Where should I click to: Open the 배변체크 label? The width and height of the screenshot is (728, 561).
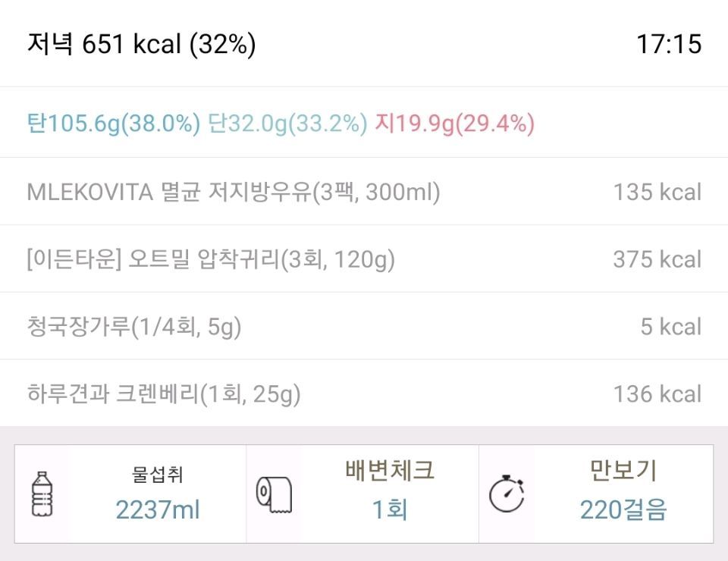click(390, 471)
